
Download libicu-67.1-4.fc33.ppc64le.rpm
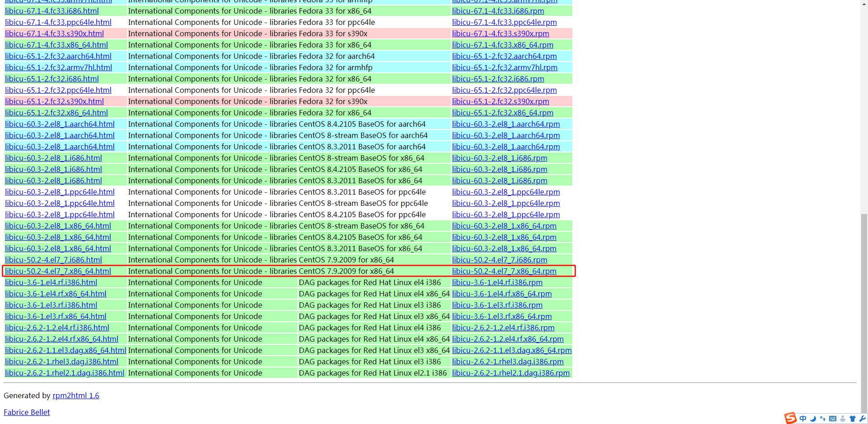505,22
